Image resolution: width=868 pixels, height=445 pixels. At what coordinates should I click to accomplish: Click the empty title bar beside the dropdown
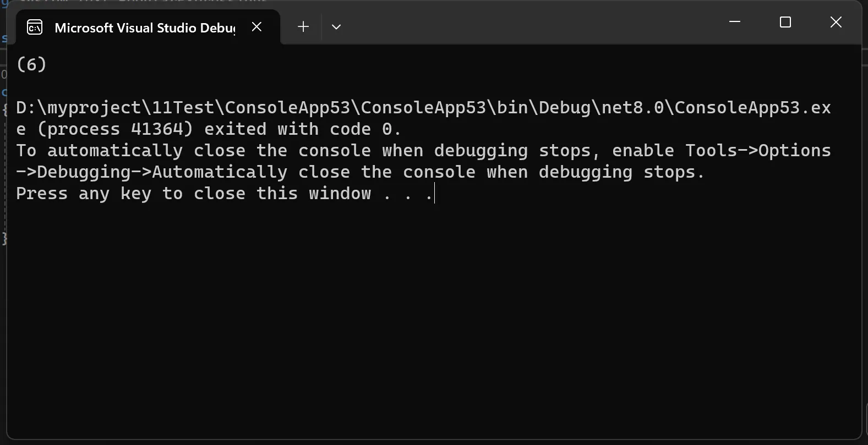[528, 22]
